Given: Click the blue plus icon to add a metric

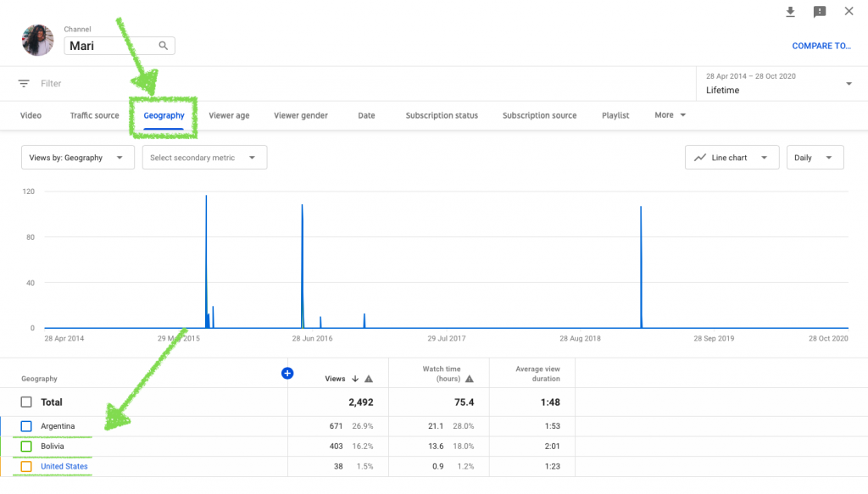Looking at the screenshot, I should pos(287,373).
